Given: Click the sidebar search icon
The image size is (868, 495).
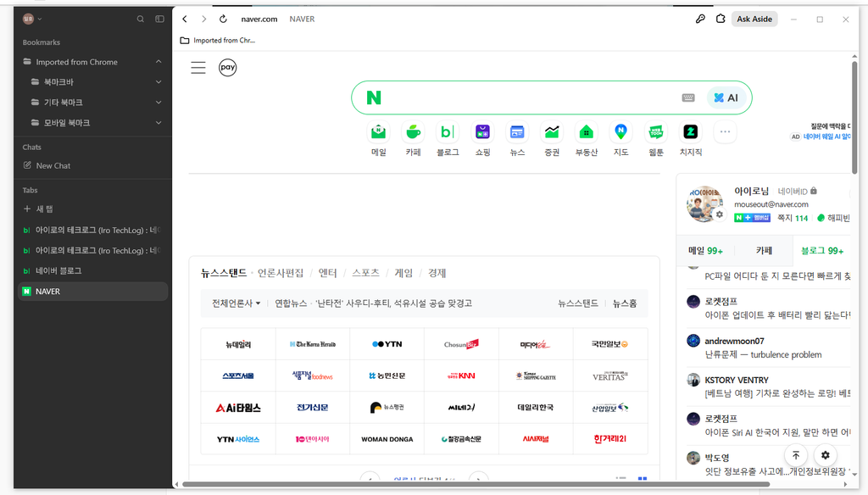Looking at the screenshot, I should (x=141, y=19).
